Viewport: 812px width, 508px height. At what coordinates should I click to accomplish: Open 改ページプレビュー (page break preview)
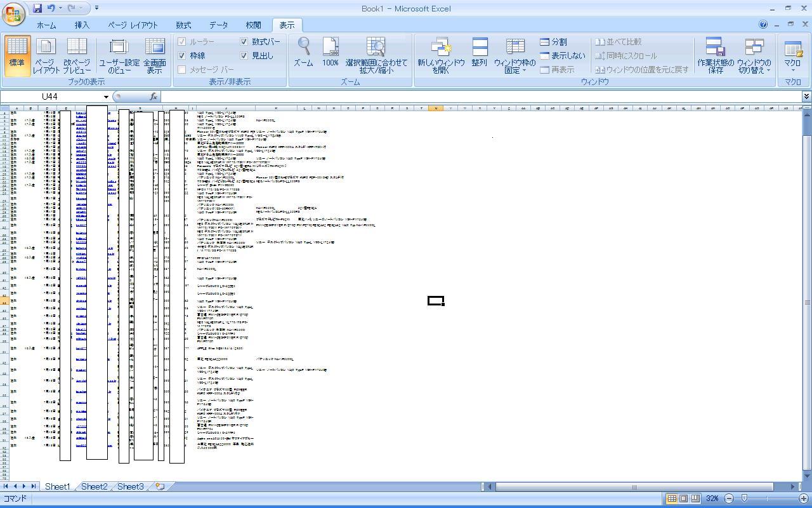click(77, 55)
